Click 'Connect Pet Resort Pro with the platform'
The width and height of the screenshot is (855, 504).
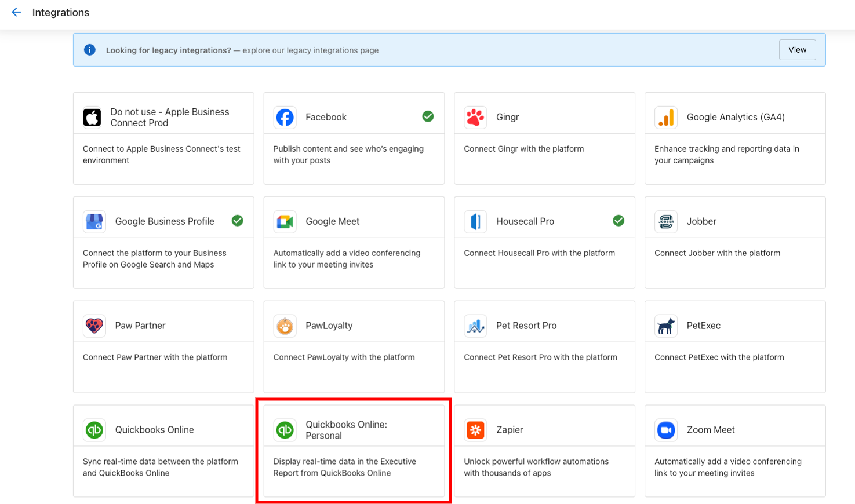tap(541, 357)
